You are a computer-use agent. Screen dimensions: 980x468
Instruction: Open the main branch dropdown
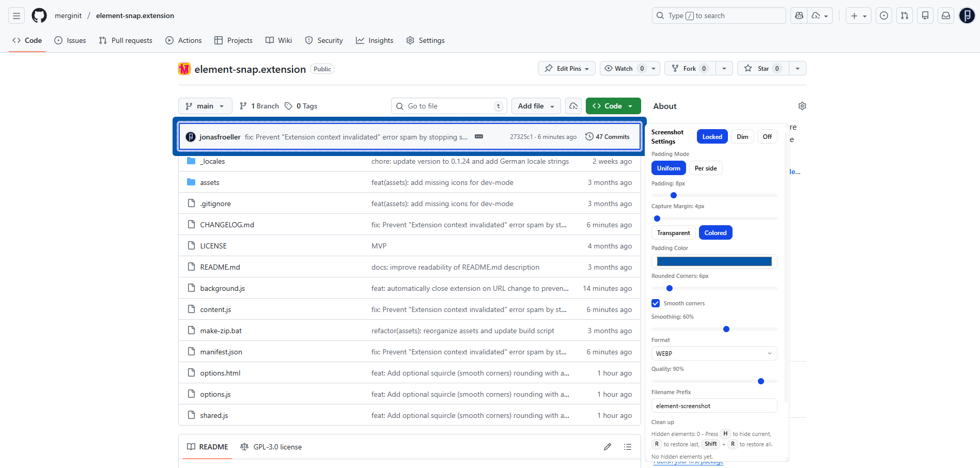205,105
